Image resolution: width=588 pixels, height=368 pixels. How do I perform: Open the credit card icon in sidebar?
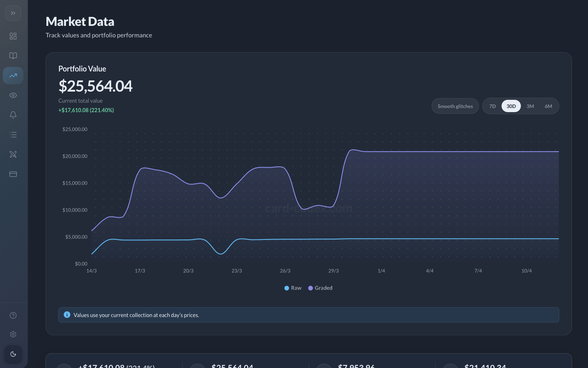pos(13,174)
